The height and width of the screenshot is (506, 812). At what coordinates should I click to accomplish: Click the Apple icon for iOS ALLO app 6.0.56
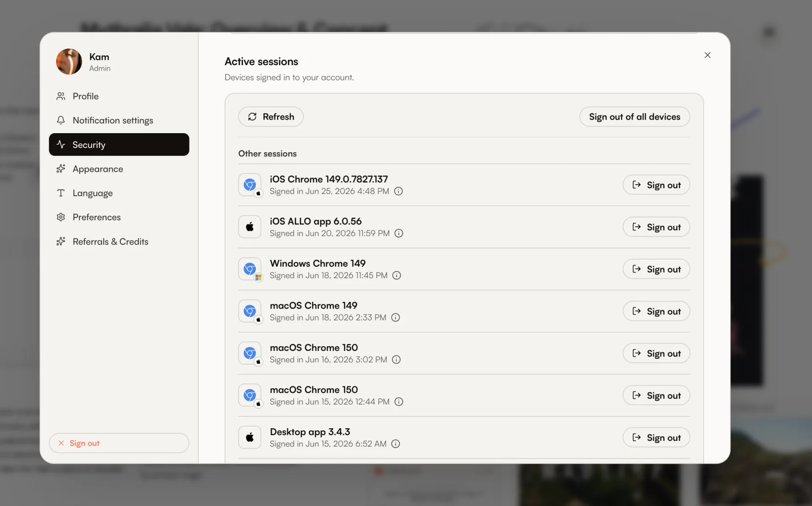click(x=250, y=227)
